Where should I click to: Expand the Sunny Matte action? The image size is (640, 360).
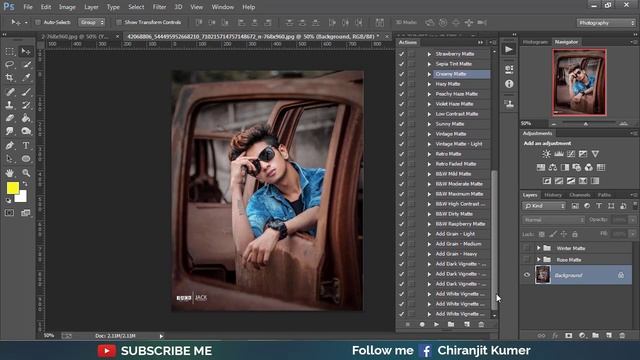[x=429, y=124]
